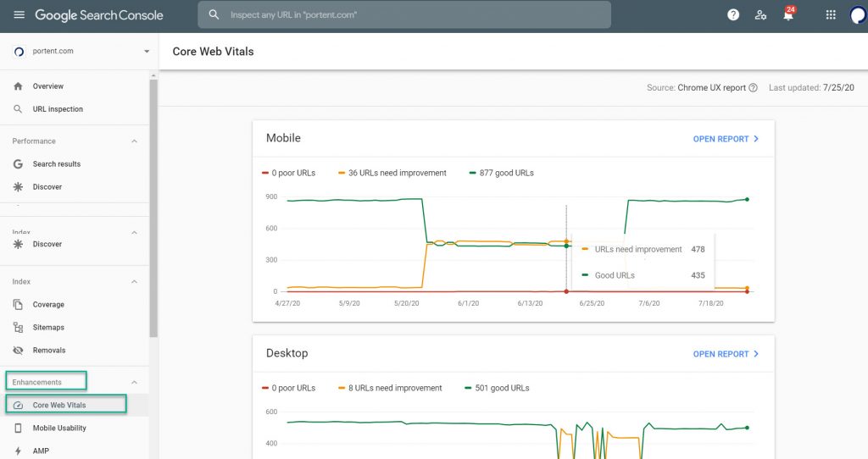
Task: Click the URL inspection magnifier icon
Action: click(19, 109)
